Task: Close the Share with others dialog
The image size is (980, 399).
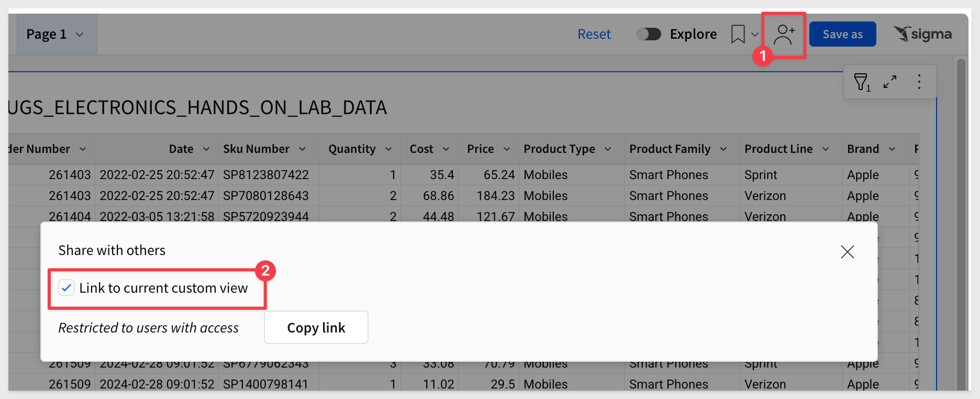Action: 848,252
